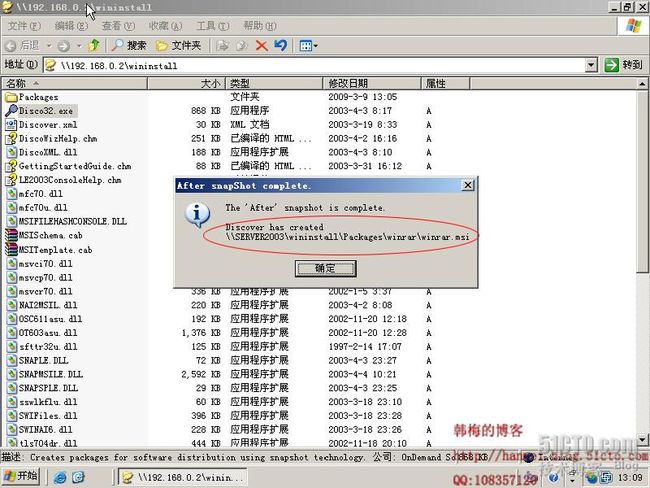Select the MSITemplate.cab archive icon
This screenshot has width=650, height=488.
11,250
